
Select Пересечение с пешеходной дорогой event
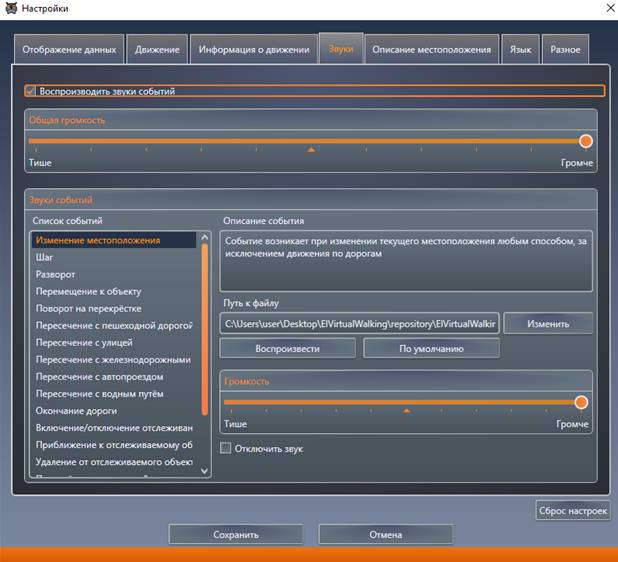pyautogui.click(x=114, y=325)
